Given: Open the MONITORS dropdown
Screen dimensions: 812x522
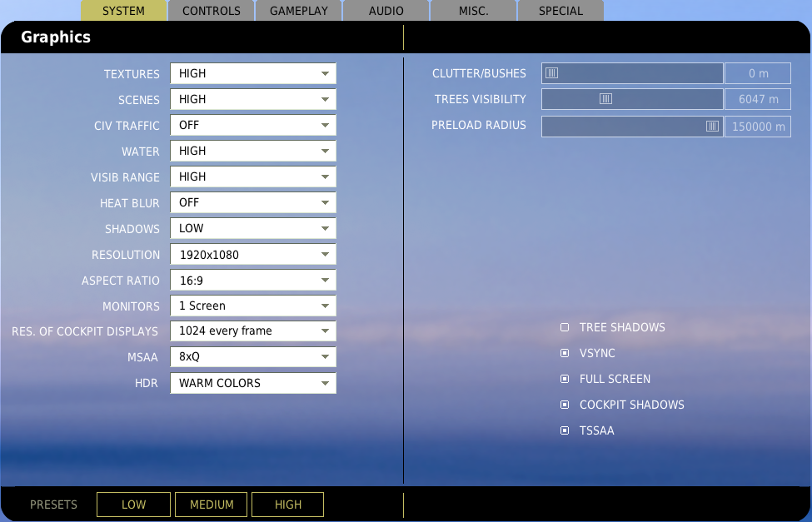Looking at the screenshot, I should click(x=253, y=306).
